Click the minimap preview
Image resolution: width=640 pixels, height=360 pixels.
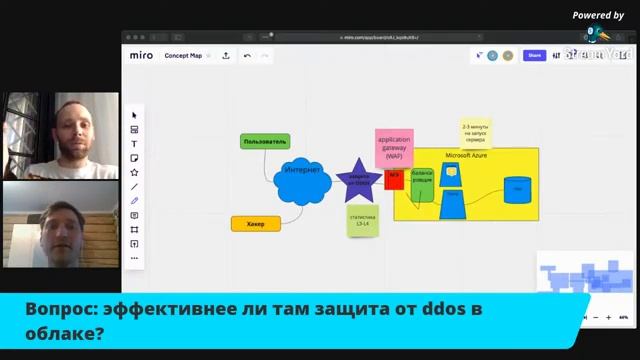(x=586, y=272)
